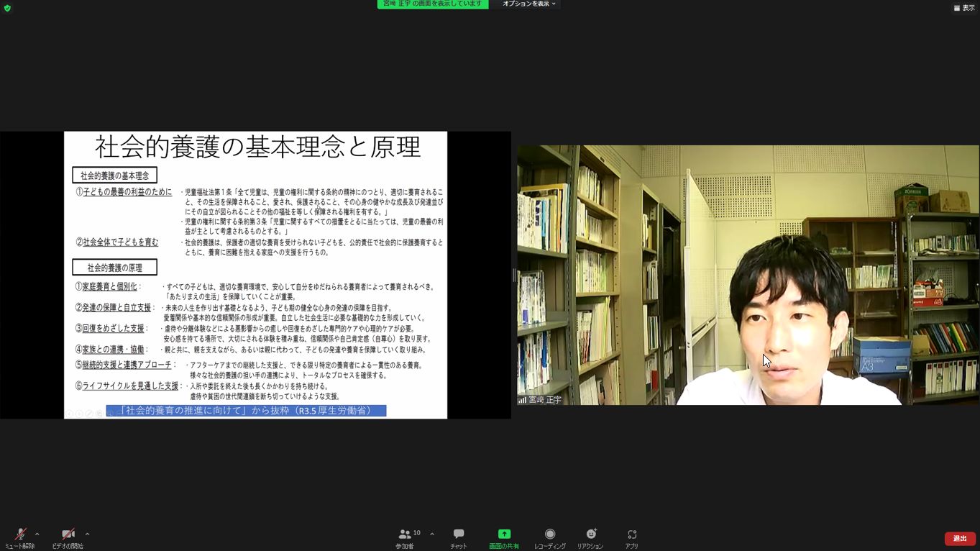Image resolution: width=980 pixels, height=551 pixels.
Task: Click the blue citation bar on slide
Action: coord(246,411)
